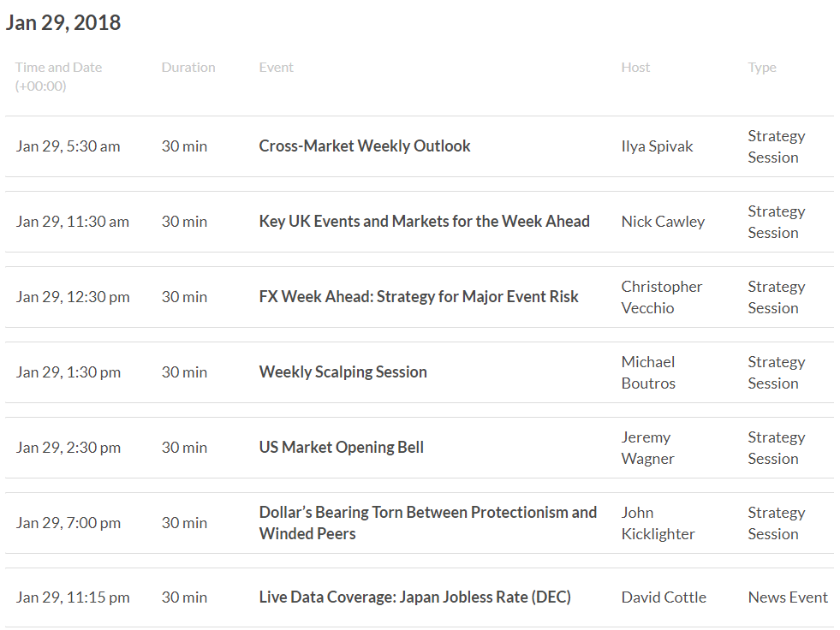Click the Time and Date column header
Image resolution: width=840 pixels, height=630 pixels.
pos(58,76)
